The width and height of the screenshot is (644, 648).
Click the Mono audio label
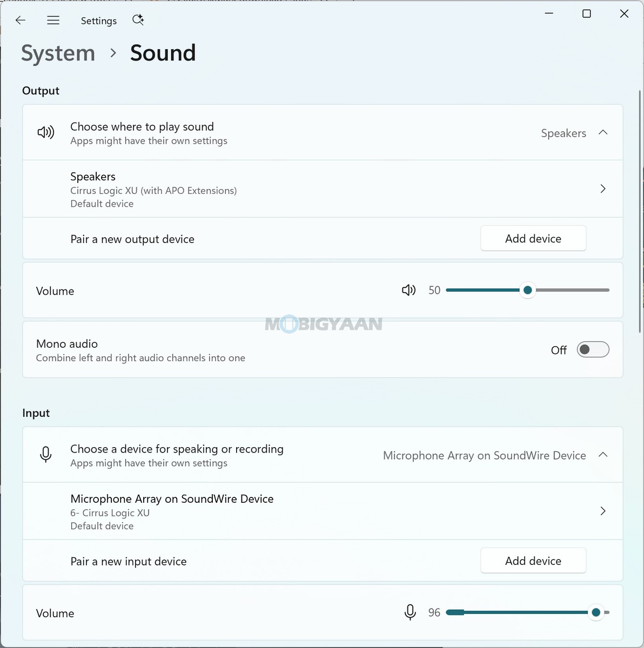[x=67, y=344]
